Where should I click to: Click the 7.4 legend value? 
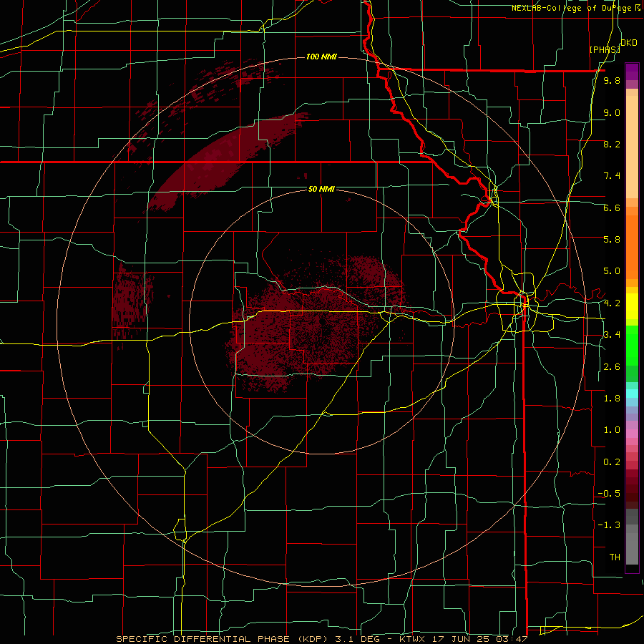point(612,176)
